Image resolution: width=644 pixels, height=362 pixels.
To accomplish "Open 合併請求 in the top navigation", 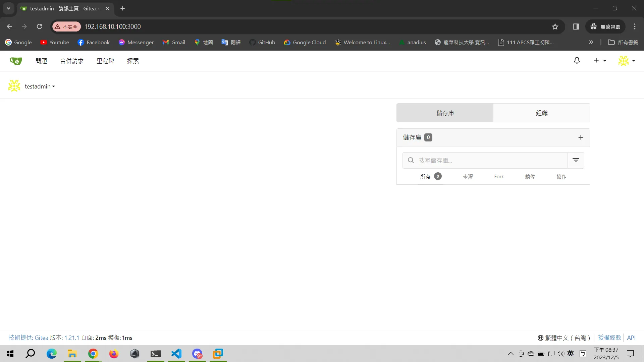I will tap(72, 61).
